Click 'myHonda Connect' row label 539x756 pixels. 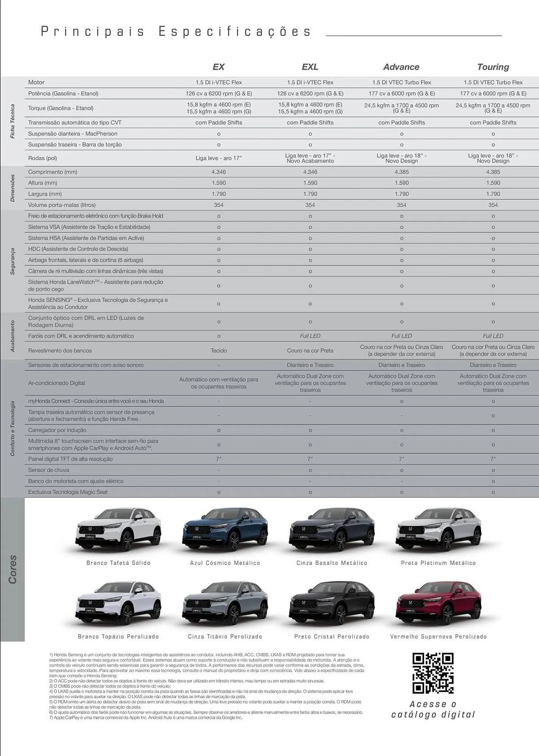point(96,401)
